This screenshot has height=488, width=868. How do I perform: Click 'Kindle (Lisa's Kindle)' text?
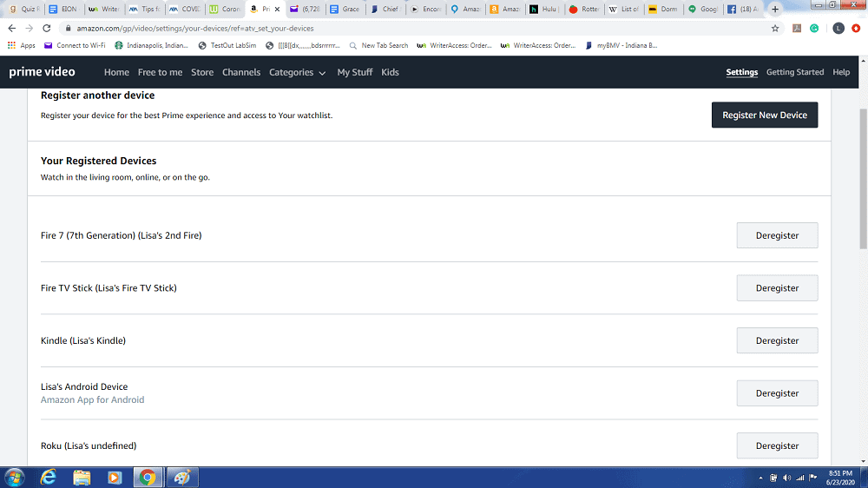click(83, 340)
